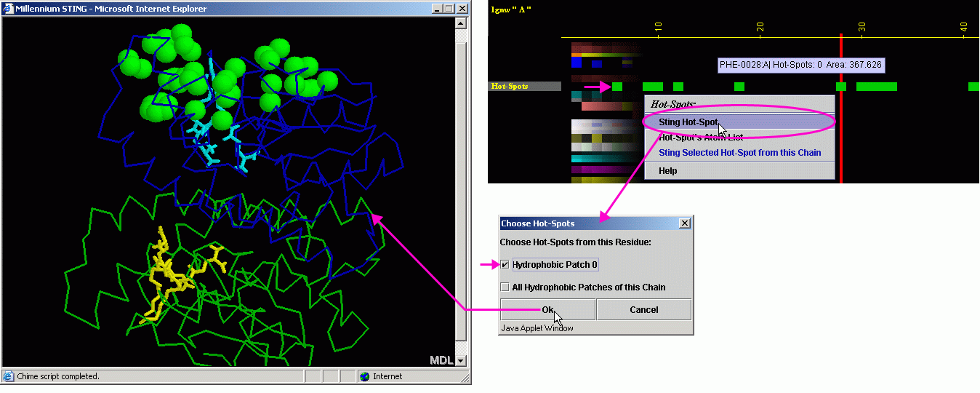Open Hot-Spot's Atom List entry

point(739,138)
